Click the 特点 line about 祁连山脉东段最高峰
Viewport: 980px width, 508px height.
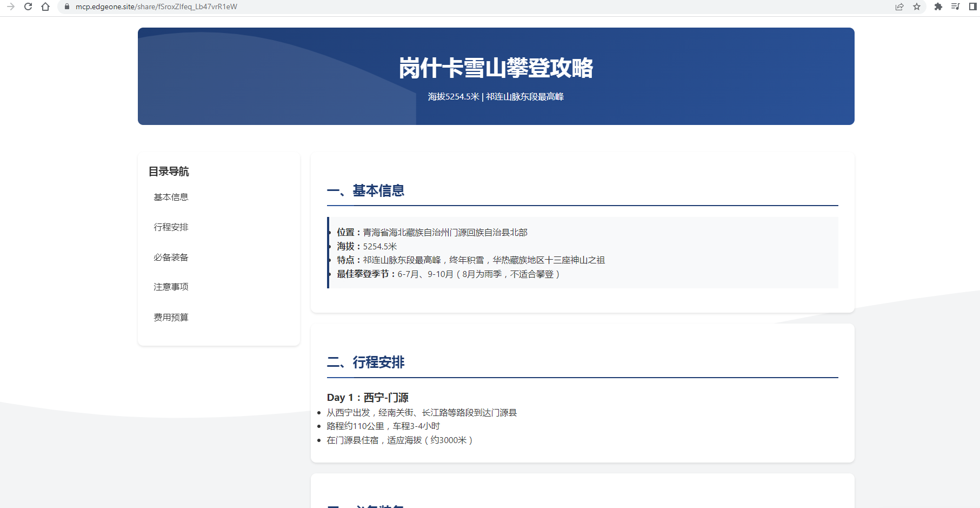[471, 260]
